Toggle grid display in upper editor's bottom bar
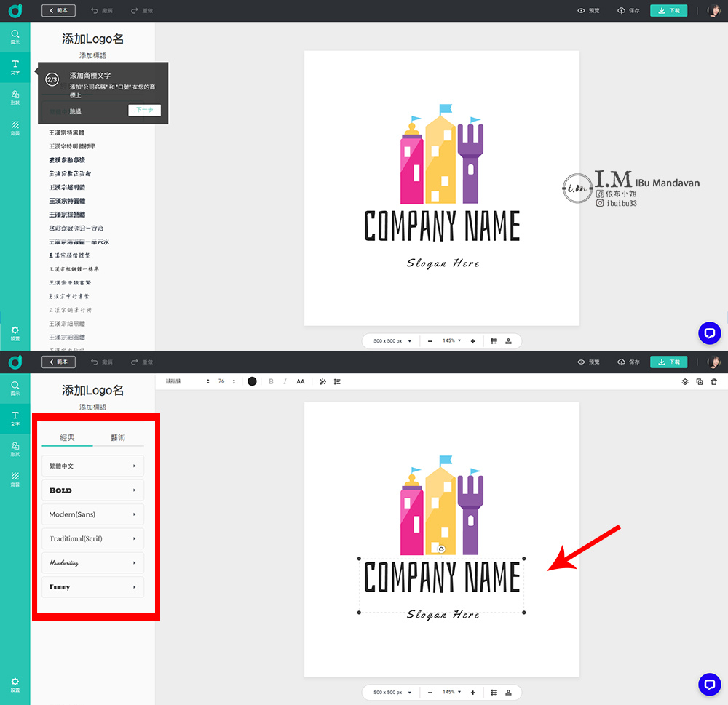Image resolution: width=728 pixels, height=705 pixels. [494, 341]
